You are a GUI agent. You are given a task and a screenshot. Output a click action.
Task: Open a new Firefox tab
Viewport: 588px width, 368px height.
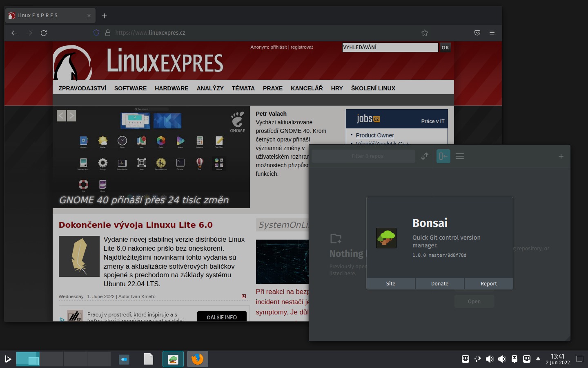coord(105,16)
